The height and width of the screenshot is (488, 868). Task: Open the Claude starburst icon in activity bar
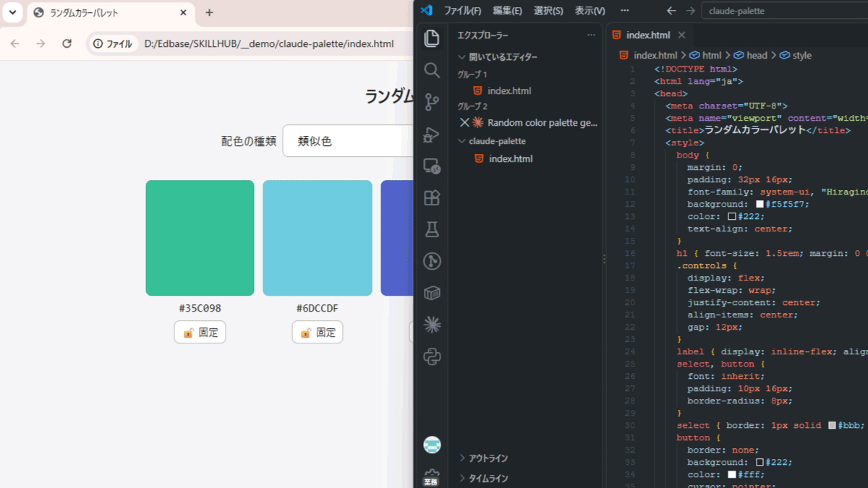[432, 325]
